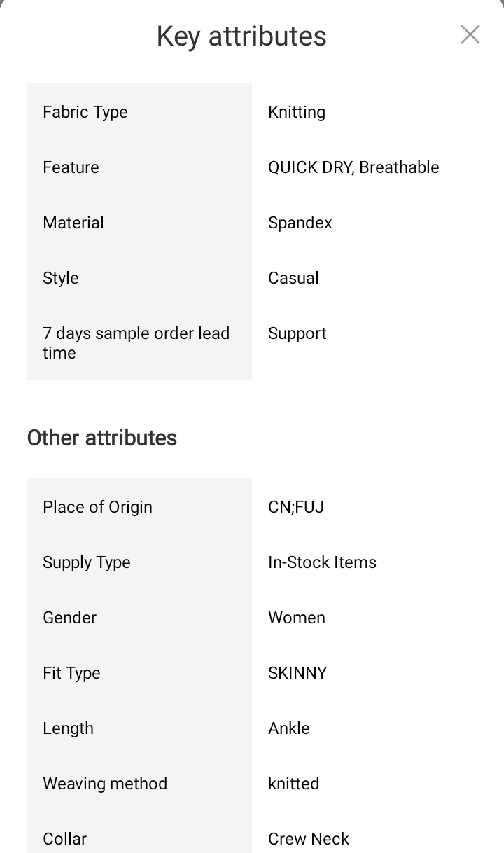The image size is (504, 853).
Task: Select the Gender attribute label
Action: [x=70, y=618]
